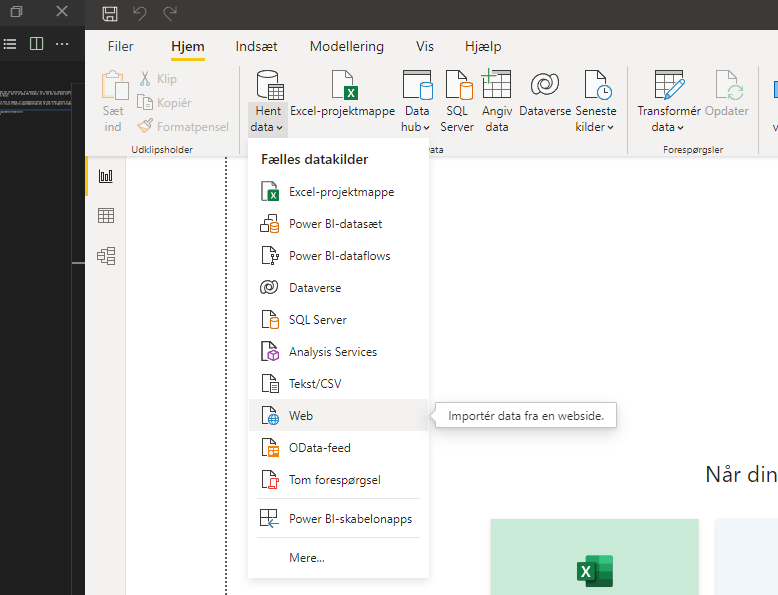The height and width of the screenshot is (595, 778).
Task: Click the Klip scissors button
Action: [158, 79]
